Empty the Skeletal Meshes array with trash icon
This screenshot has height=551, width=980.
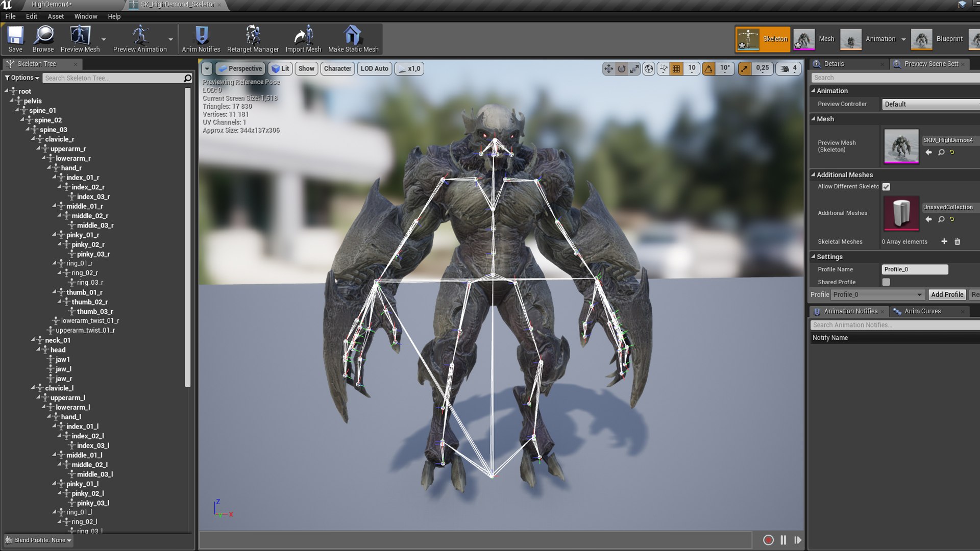coord(958,242)
